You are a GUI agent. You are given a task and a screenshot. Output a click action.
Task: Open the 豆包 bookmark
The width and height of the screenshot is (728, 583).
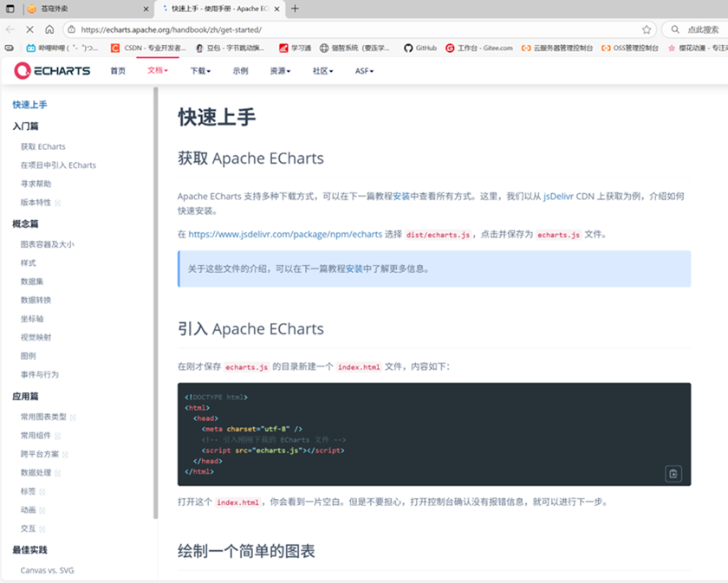231,48
